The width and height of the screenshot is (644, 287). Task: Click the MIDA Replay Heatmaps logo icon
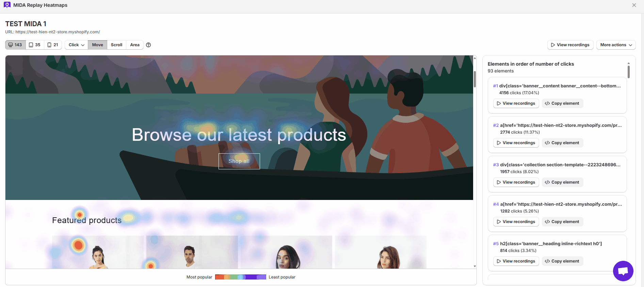pos(7,5)
